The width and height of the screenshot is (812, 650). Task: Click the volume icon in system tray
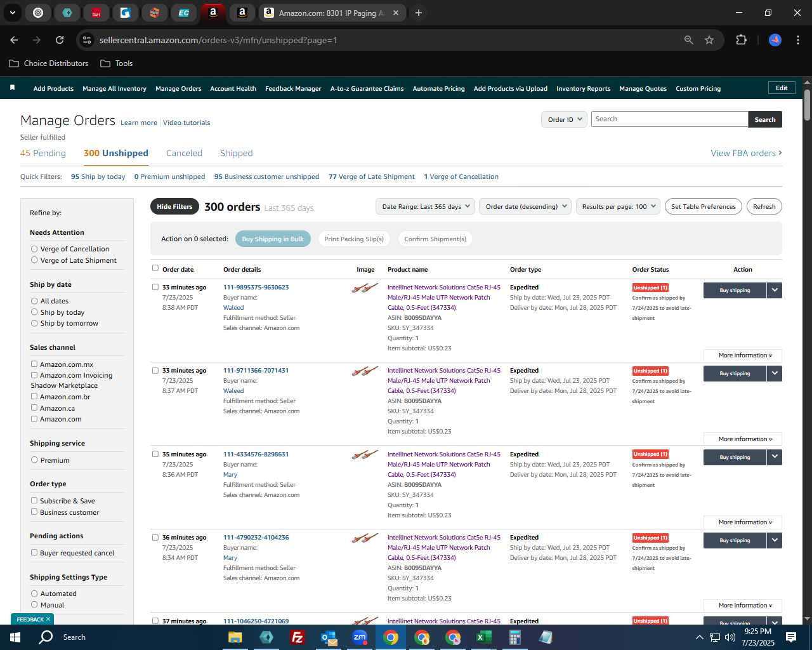[730, 637]
